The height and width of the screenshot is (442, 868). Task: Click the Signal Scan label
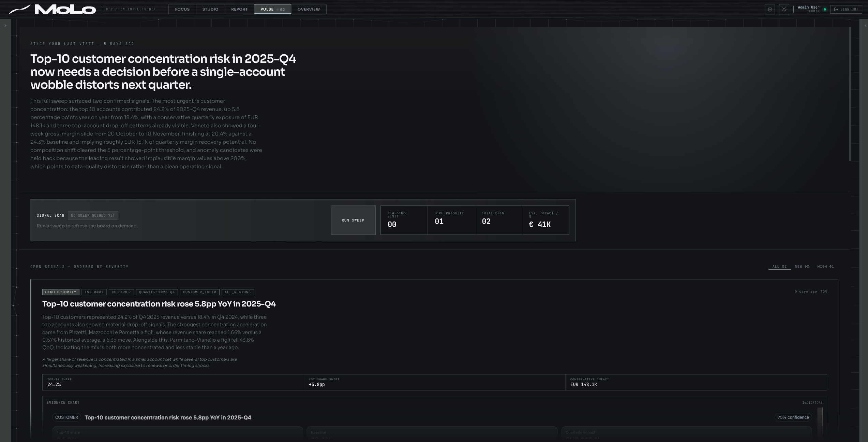(50, 215)
